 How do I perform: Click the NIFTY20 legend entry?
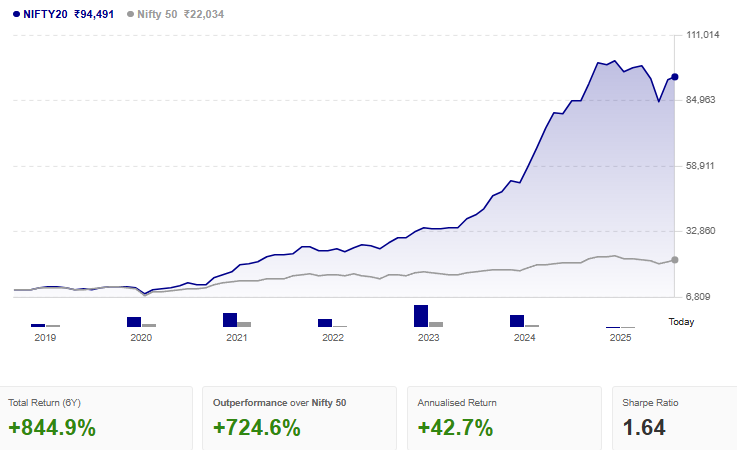click(x=63, y=14)
